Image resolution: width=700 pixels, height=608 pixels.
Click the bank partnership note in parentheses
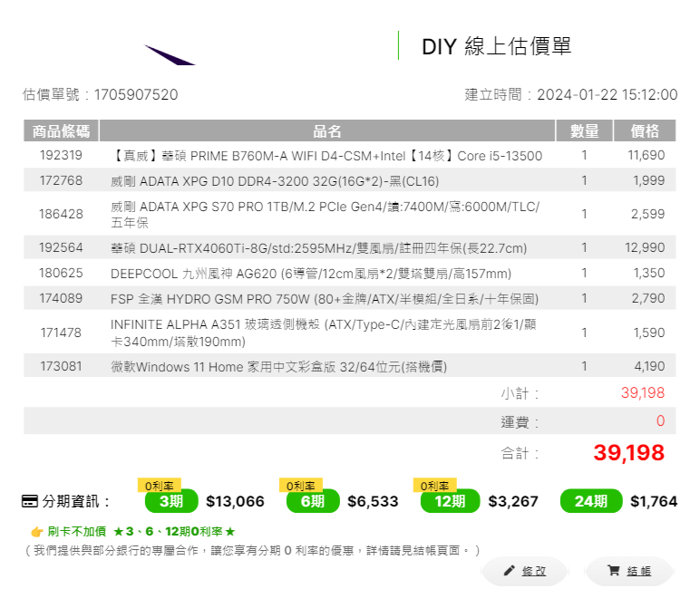click(x=252, y=550)
